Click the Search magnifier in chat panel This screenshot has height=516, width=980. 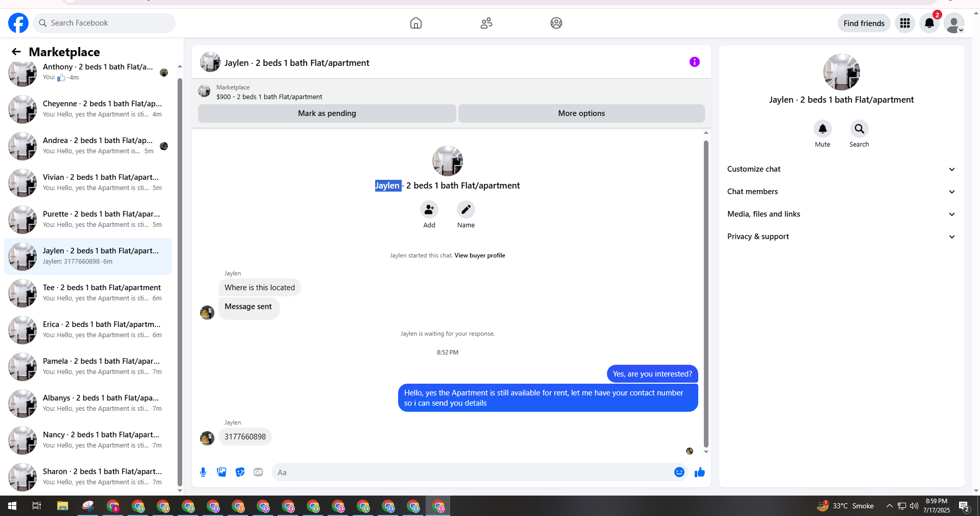coord(860,129)
